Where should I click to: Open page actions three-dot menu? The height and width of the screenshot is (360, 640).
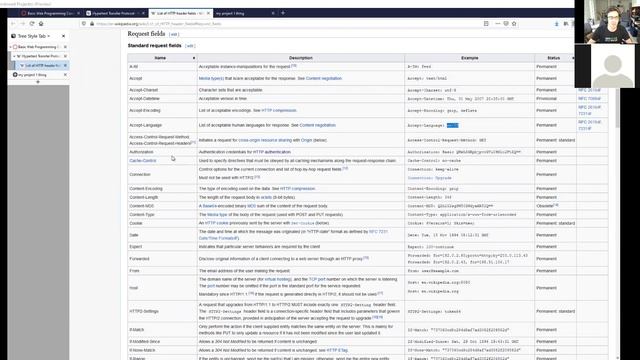[498, 24]
